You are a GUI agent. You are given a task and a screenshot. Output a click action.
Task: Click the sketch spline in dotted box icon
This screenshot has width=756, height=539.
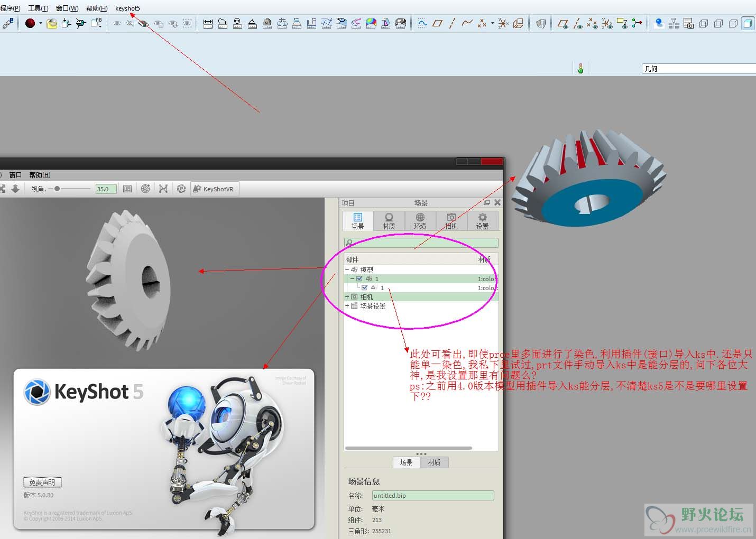coord(422,23)
